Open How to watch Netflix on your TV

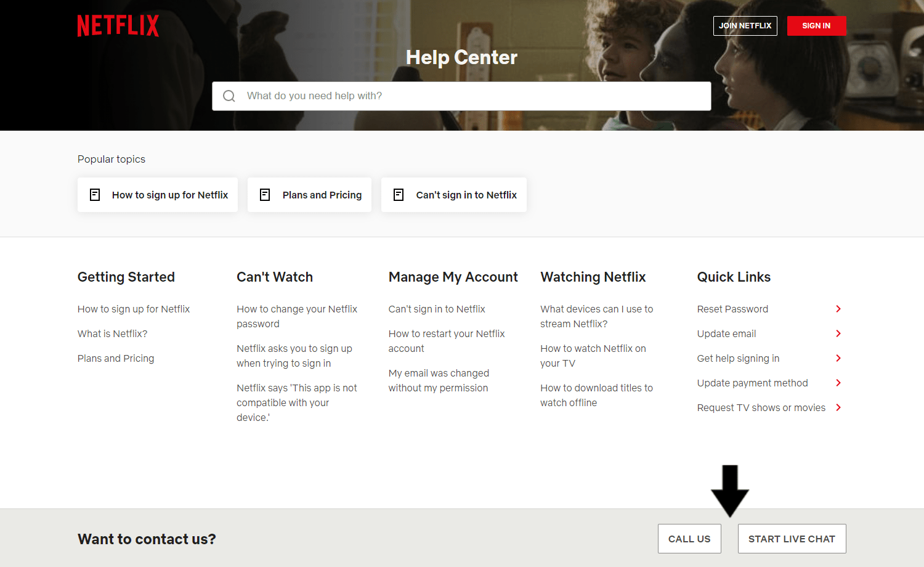point(593,356)
